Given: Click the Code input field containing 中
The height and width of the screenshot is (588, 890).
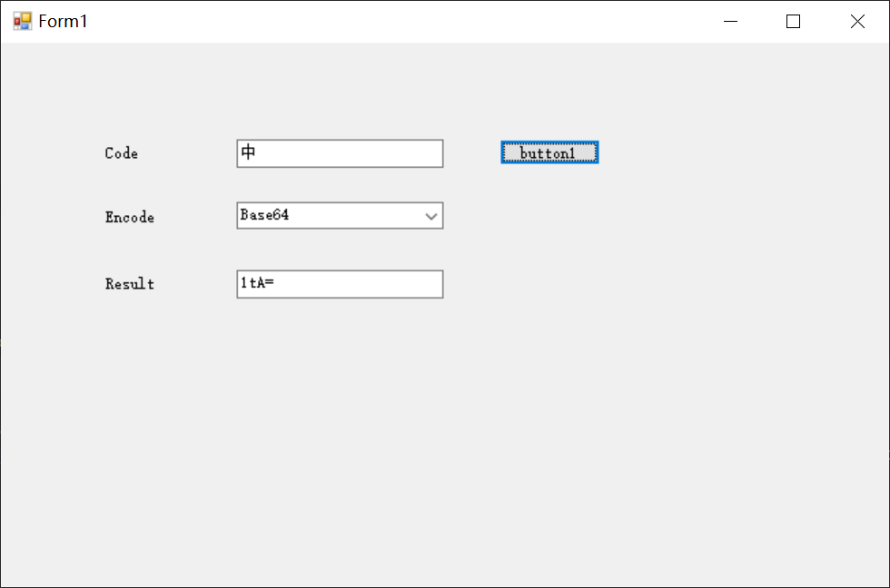Looking at the screenshot, I should pyautogui.click(x=340, y=153).
